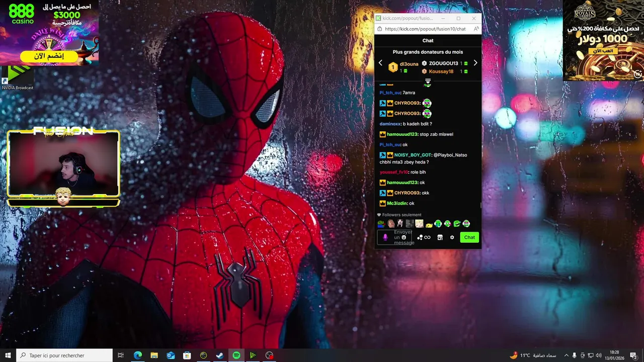Viewport: 644px width, 362px height.
Task: Click the message 'stop zab mlawel'
Action: pyautogui.click(x=436, y=134)
